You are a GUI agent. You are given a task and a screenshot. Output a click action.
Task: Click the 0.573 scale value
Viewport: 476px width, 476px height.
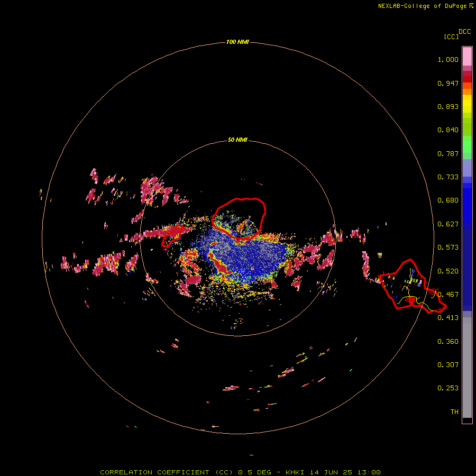pos(448,248)
